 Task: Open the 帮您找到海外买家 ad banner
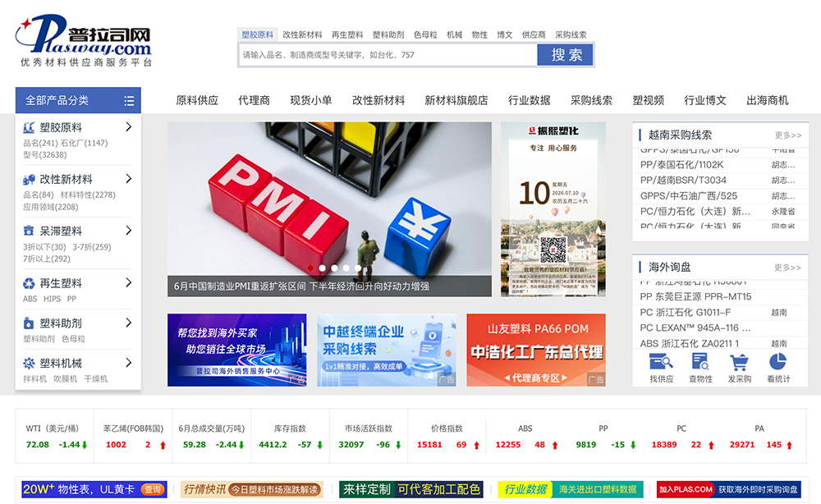(x=236, y=351)
